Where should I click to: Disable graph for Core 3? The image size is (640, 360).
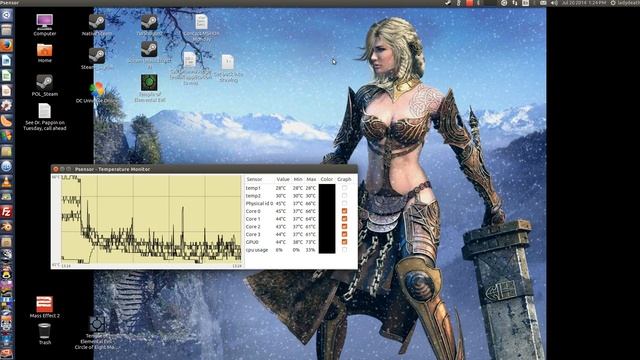coord(344,234)
